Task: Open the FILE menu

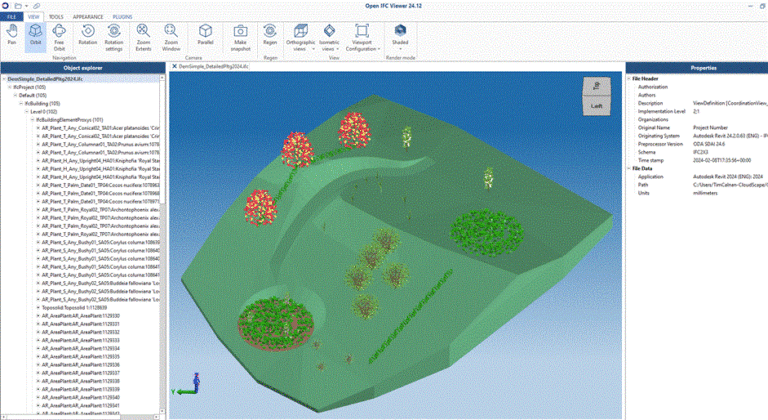Action: tap(10, 17)
